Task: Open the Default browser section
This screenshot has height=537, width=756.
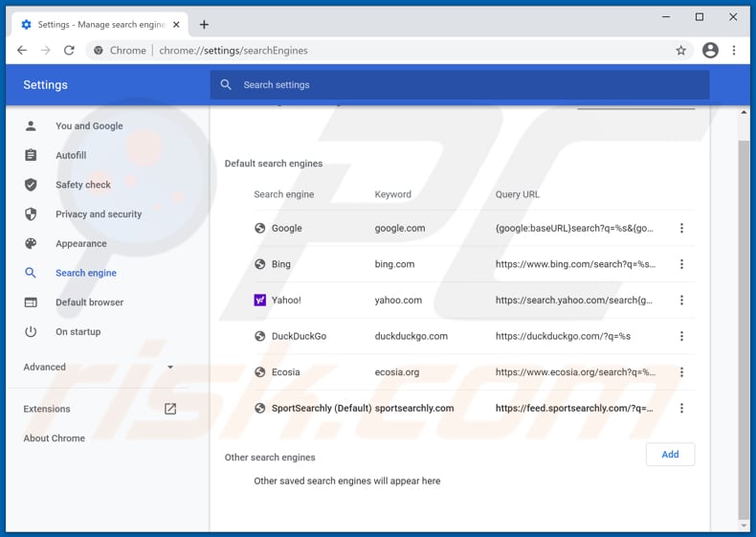Action: point(89,302)
